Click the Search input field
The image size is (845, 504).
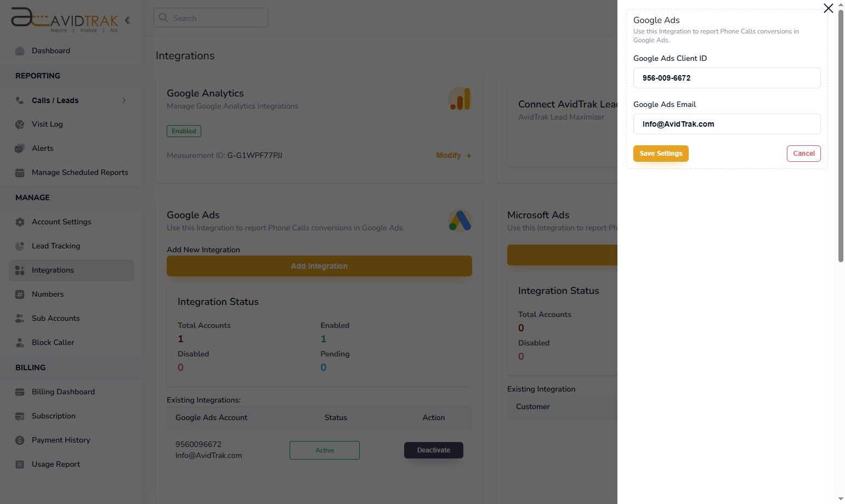pyautogui.click(x=211, y=18)
